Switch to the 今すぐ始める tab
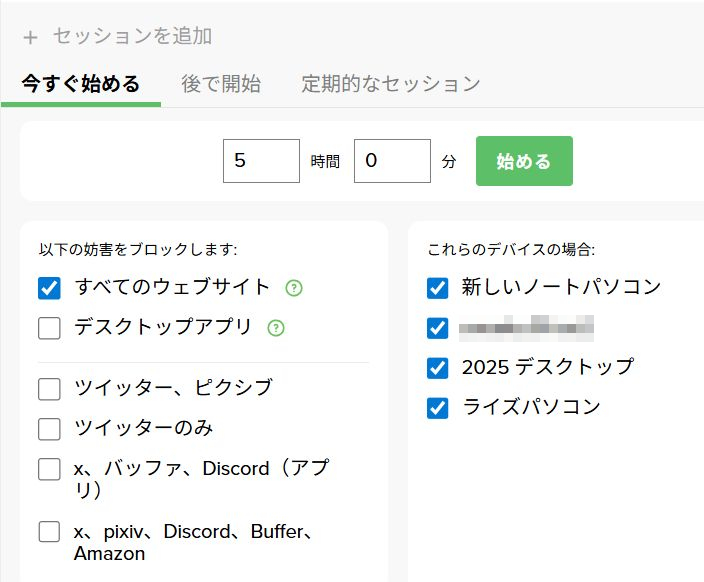Screen dimensions: 704x582 click(x=81, y=84)
